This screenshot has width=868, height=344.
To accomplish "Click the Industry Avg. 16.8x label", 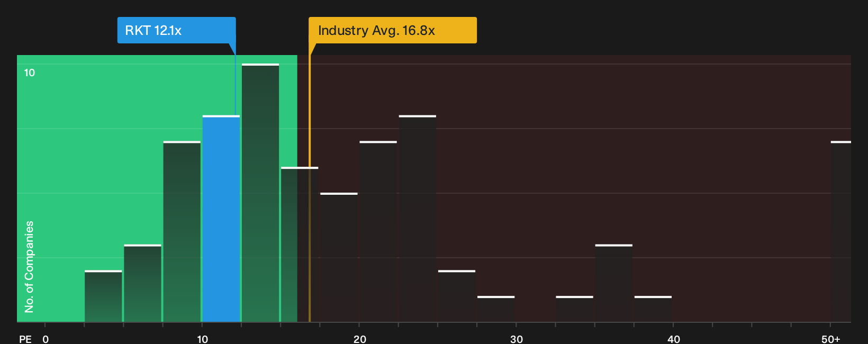I will [393, 30].
